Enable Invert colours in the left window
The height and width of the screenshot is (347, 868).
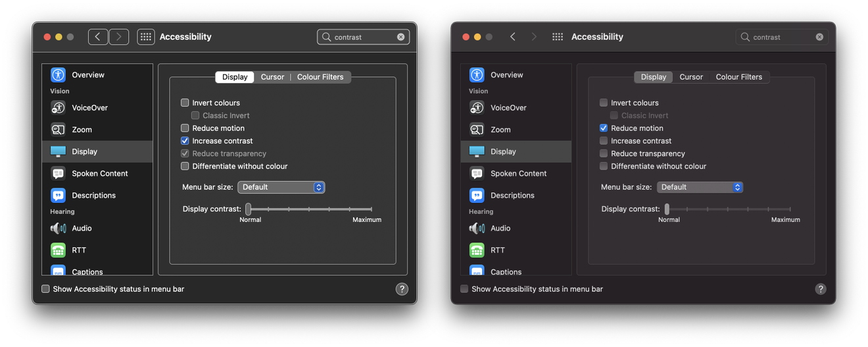pos(185,103)
